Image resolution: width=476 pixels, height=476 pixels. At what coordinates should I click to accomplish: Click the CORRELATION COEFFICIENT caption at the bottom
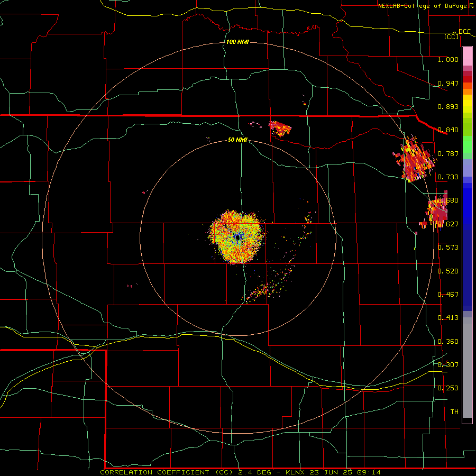(x=240, y=472)
